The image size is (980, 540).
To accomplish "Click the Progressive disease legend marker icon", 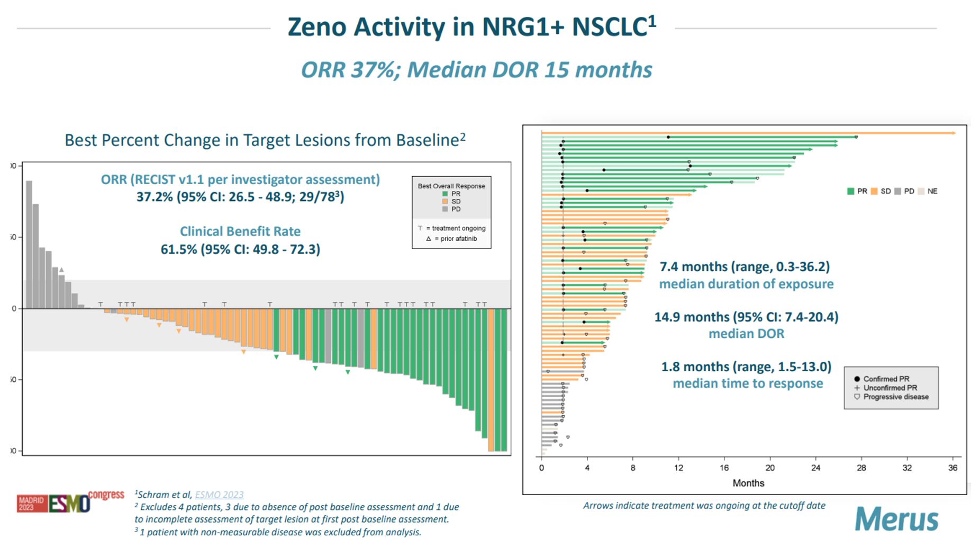I will click(857, 397).
